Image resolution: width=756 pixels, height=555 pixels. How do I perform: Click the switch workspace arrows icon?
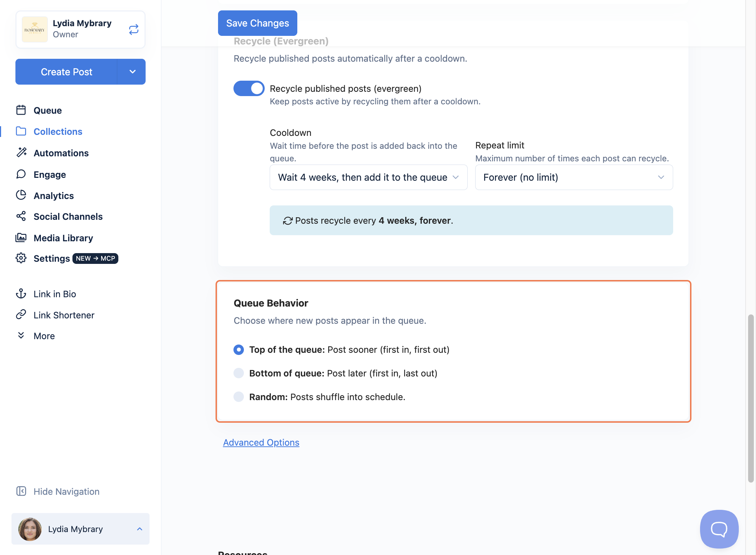pos(133,29)
